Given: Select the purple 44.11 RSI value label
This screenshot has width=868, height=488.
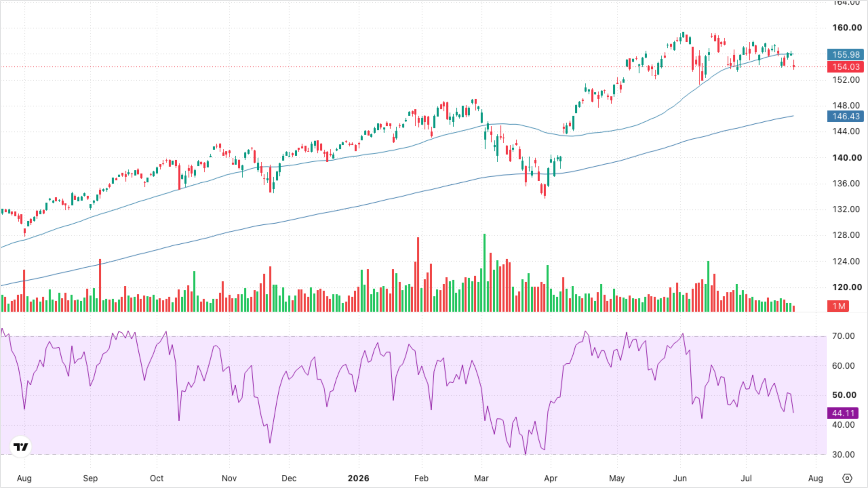Looking at the screenshot, I should coord(843,413).
